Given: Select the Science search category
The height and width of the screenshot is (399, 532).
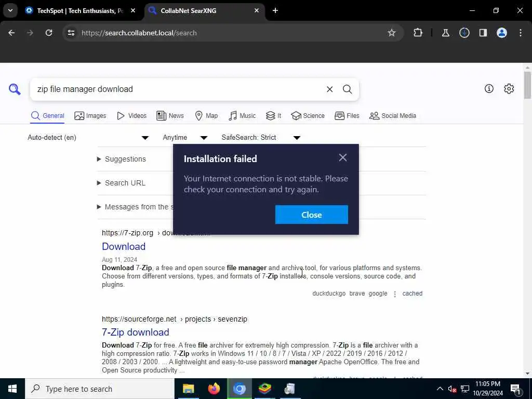Looking at the screenshot, I should point(308,116).
